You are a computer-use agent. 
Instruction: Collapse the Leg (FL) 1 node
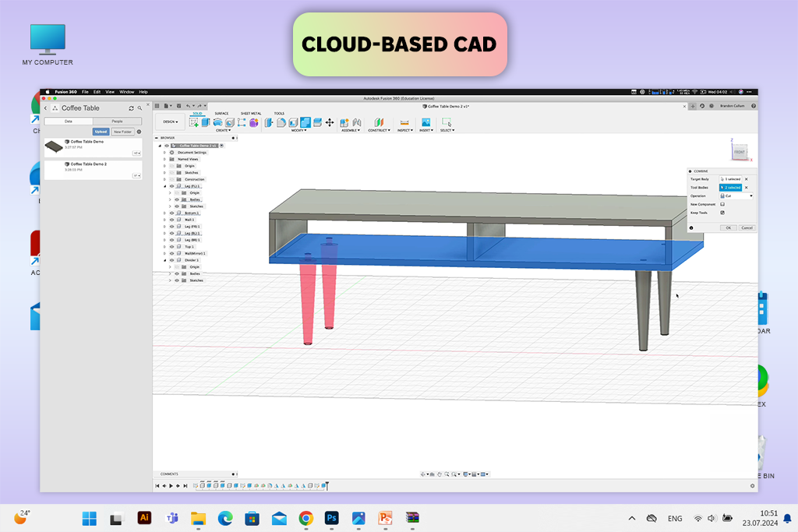pyautogui.click(x=165, y=186)
